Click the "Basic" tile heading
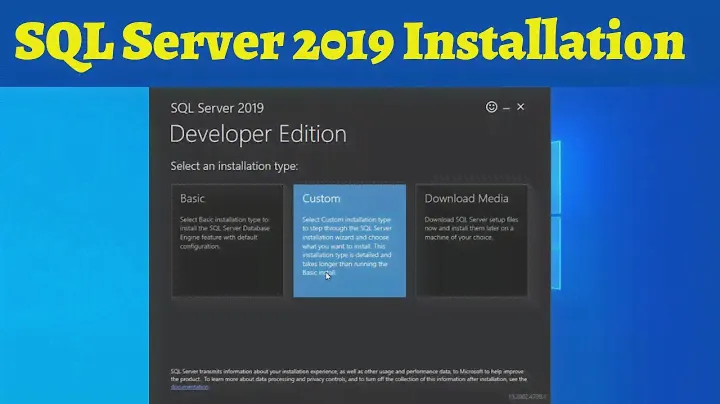This screenshot has height=404, width=720. [x=192, y=199]
